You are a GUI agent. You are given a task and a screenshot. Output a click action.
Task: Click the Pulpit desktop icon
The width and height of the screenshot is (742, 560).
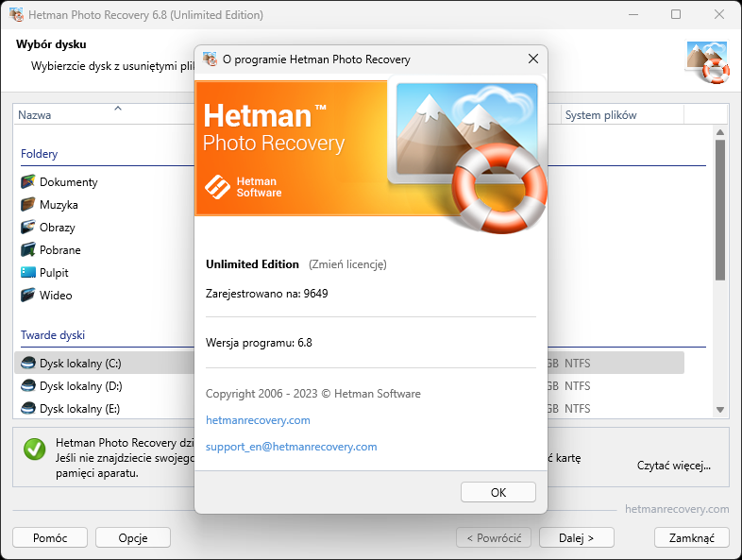28,272
